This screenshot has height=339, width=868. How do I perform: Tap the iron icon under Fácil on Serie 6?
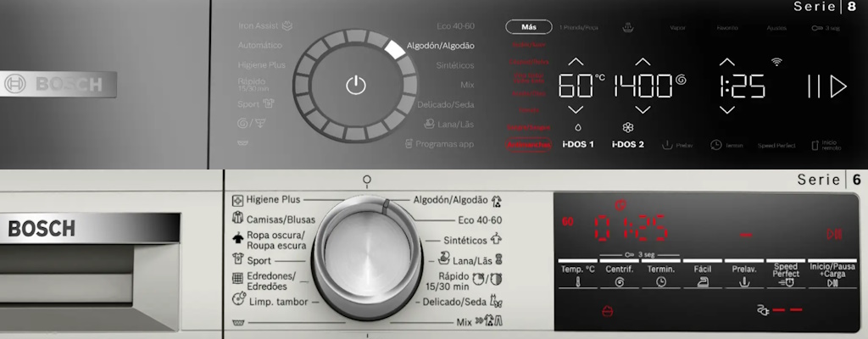pyautogui.click(x=702, y=282)
